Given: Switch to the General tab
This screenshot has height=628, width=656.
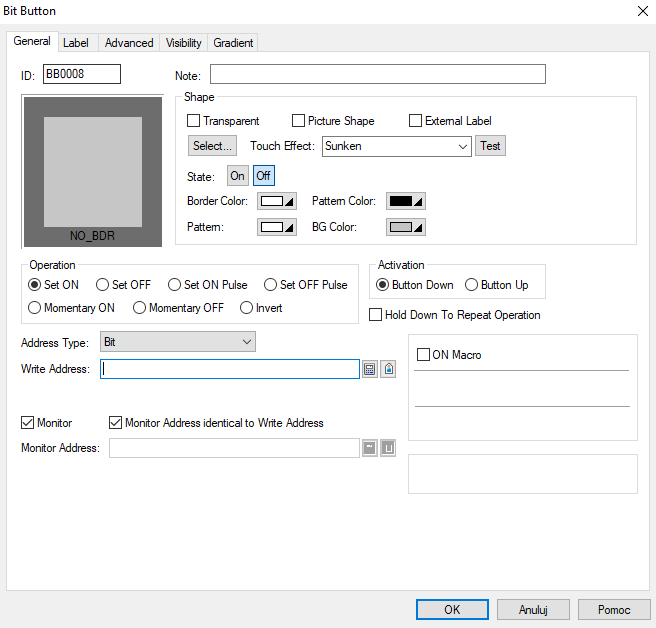Looking at the screenshot, I should [32, 41].
